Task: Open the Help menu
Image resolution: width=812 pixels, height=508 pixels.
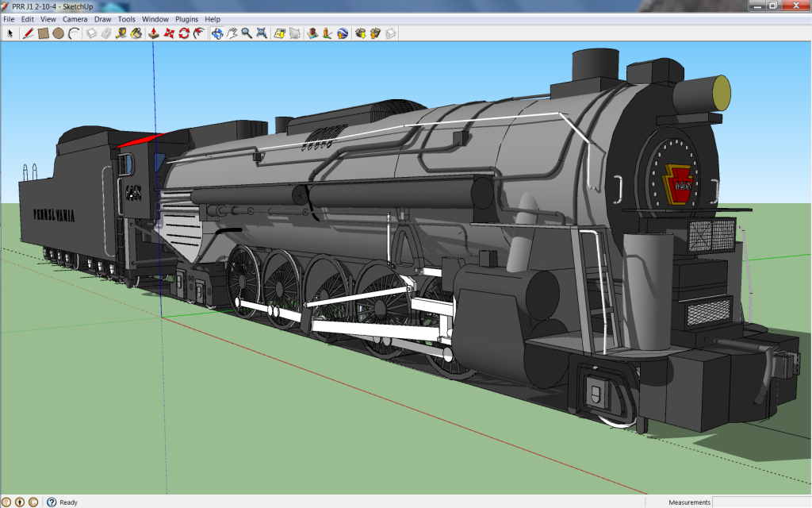Action: pyautogui.click(x=213, y=19)
